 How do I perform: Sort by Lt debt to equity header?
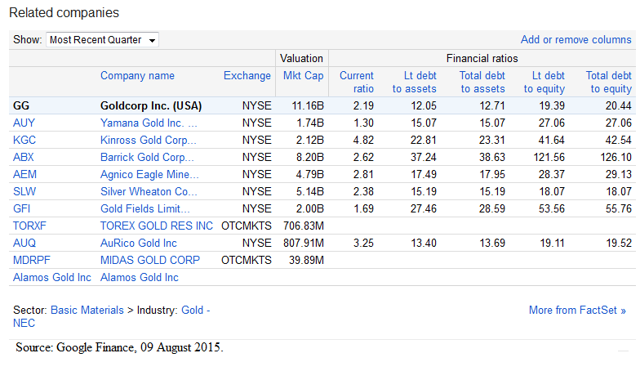pyautogui.click(x=544, y=82)
